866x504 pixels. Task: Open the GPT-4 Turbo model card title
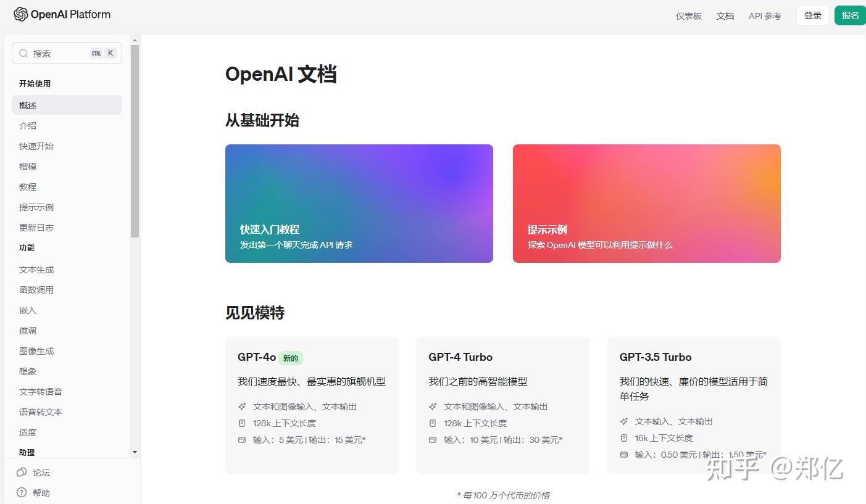click(460, 357)
